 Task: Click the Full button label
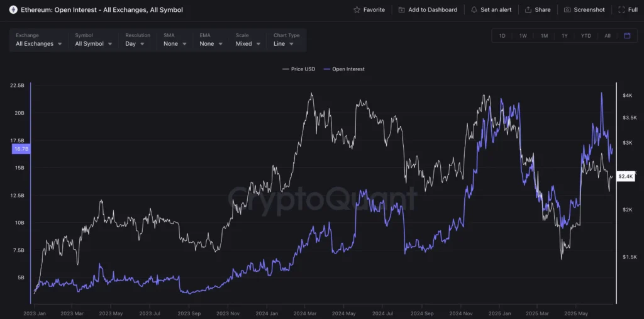point(633,9)
